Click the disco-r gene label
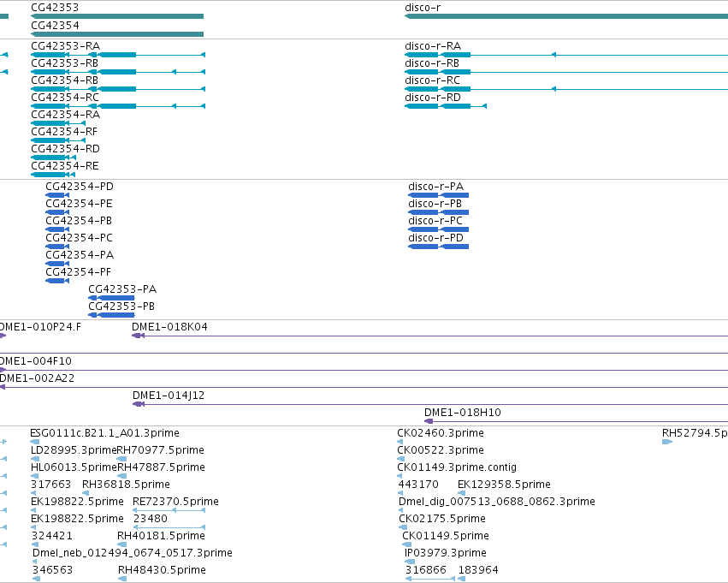The image size is (728, 583). [423, 8]
